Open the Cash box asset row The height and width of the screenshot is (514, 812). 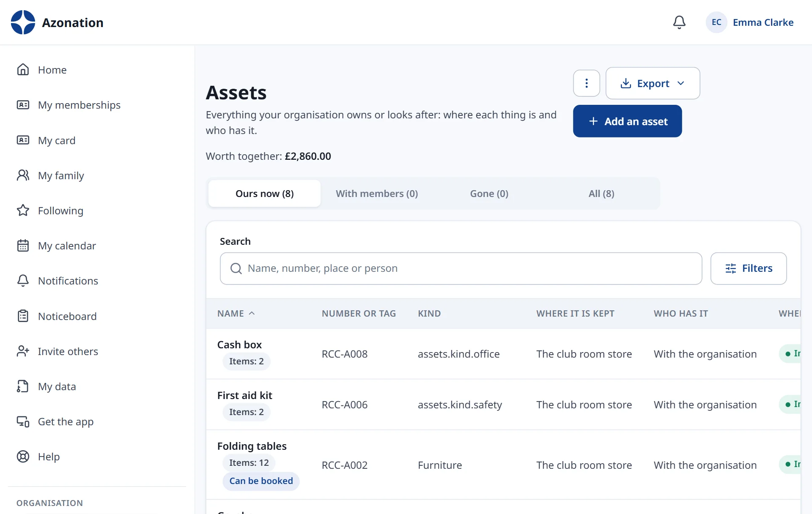click(x=503, y=354)
